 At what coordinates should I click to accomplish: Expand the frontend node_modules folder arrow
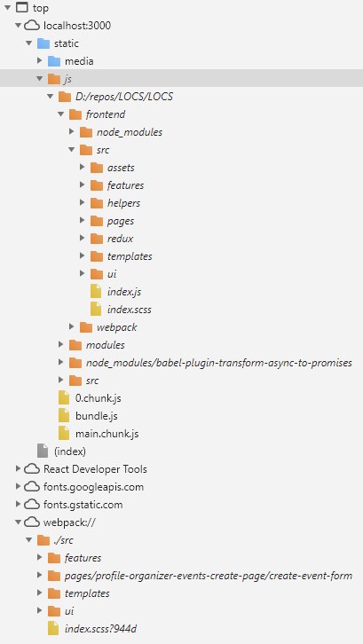tap(72, 132)
